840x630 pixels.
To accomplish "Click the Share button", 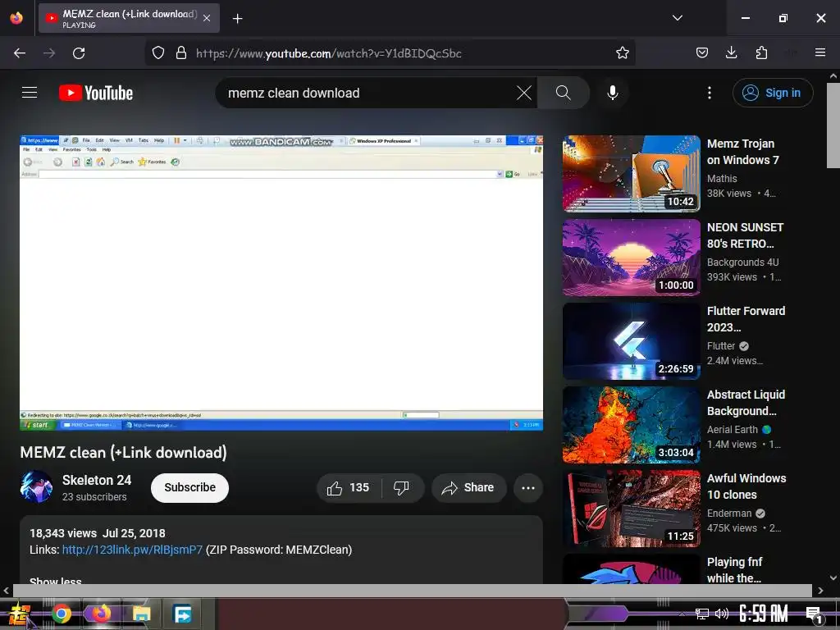I will (468, 487).
